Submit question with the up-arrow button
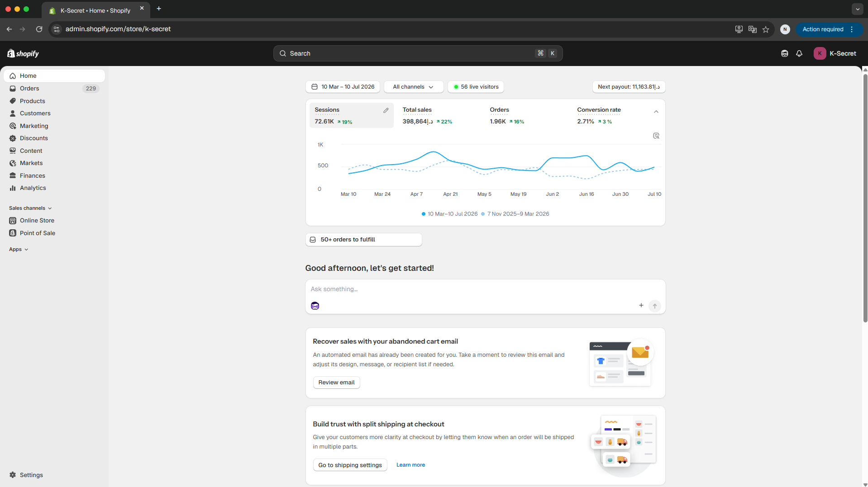868x487 pixels. coord(655,306)
